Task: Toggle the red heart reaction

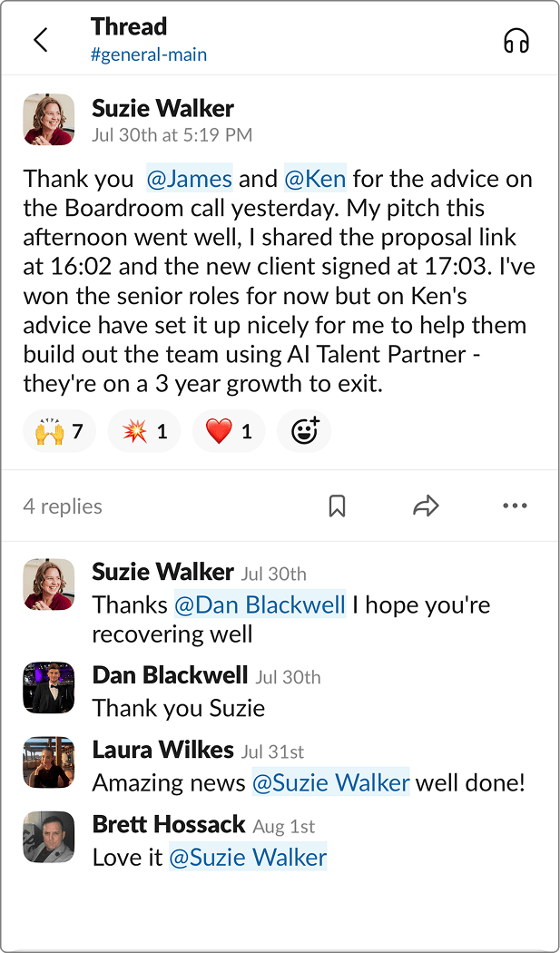Action: [x=228, y=431]
